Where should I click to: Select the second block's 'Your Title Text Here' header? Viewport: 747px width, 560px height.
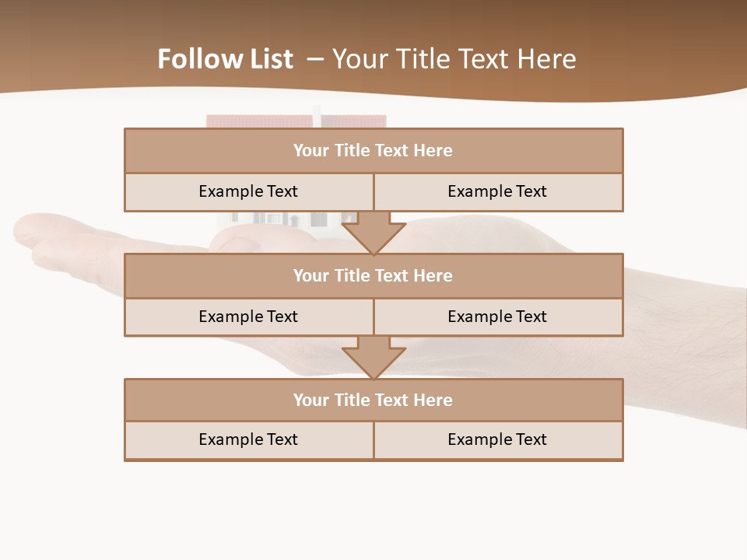pyautogui.click(x=373, y=276)
